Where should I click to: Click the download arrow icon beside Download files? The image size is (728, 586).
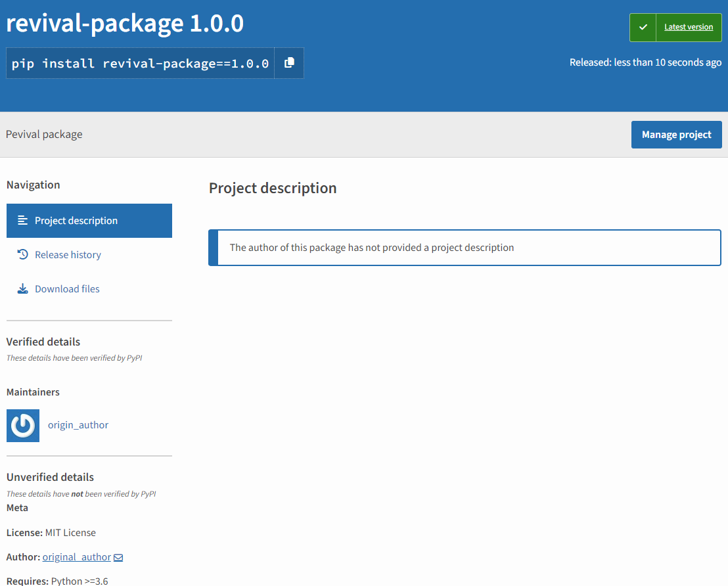click(x=22, y=288)
